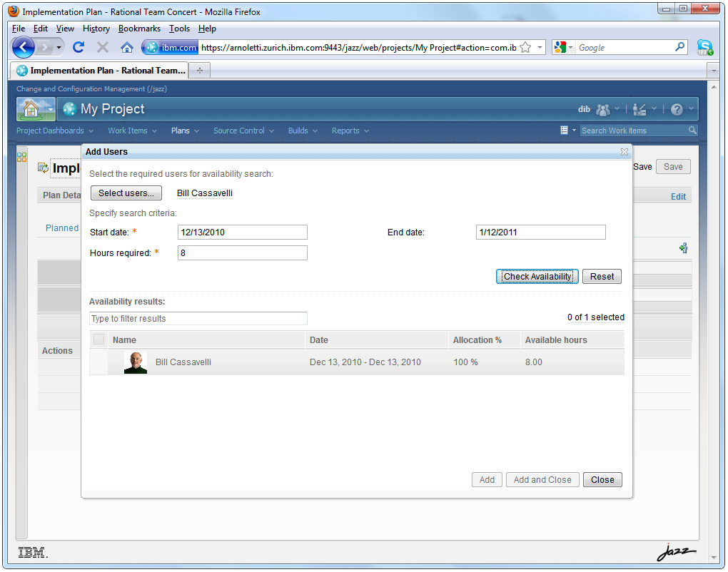Viewport: 728px width, 572px height.
Task: Click the browser address bar URL
Action: click(358, 47)
